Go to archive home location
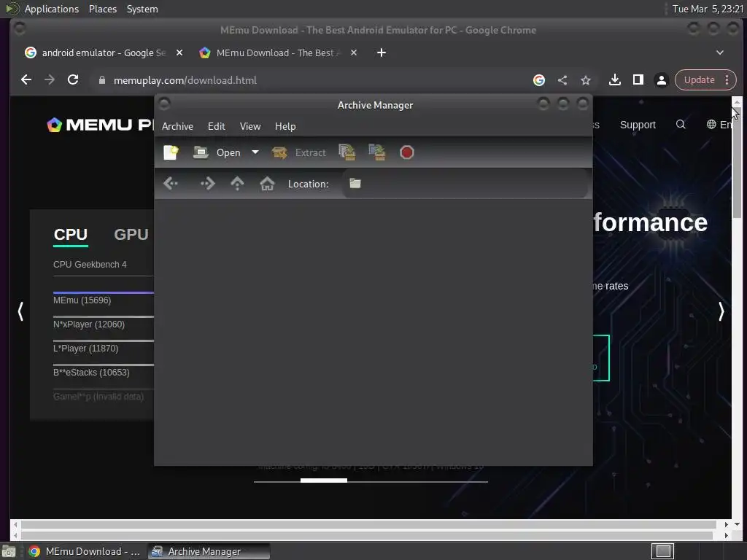Screen dimensions: 747x560 267,183
